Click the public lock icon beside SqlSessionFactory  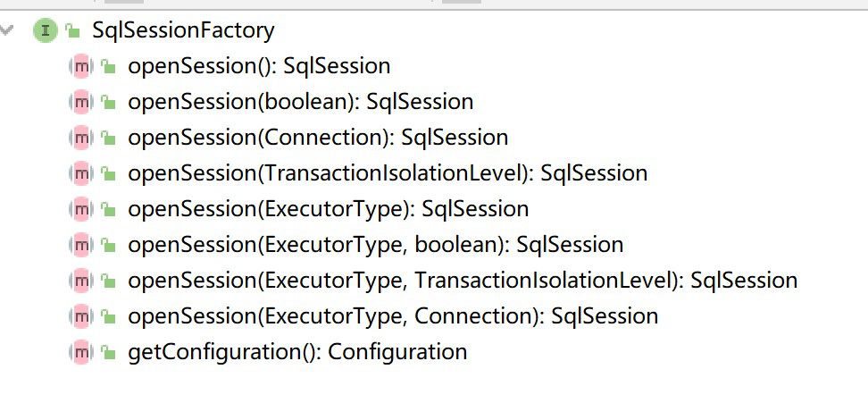point(72,30)
